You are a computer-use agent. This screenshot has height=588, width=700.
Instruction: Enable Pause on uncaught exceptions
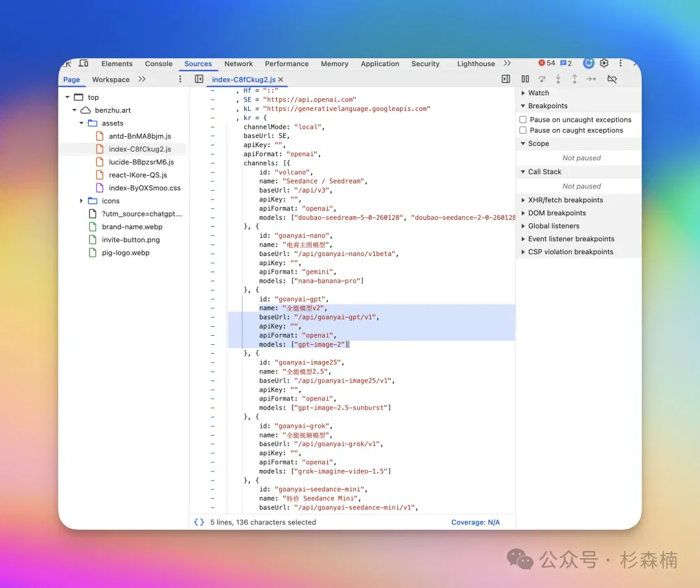(x=523, y=120)
